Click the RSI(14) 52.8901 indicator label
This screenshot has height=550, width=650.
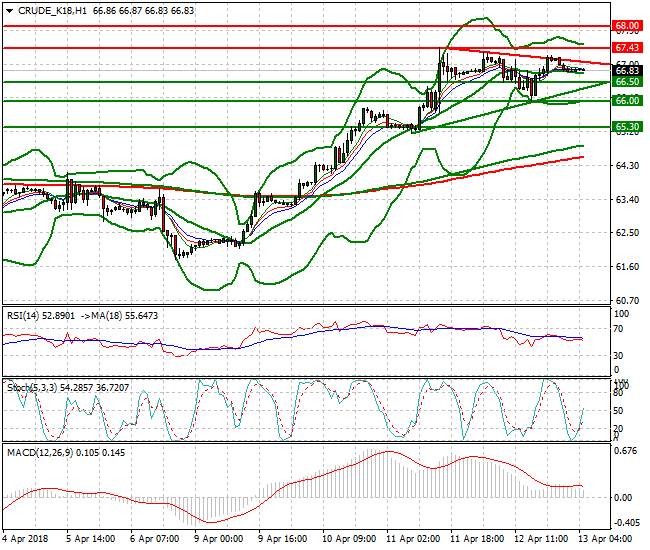41,316
